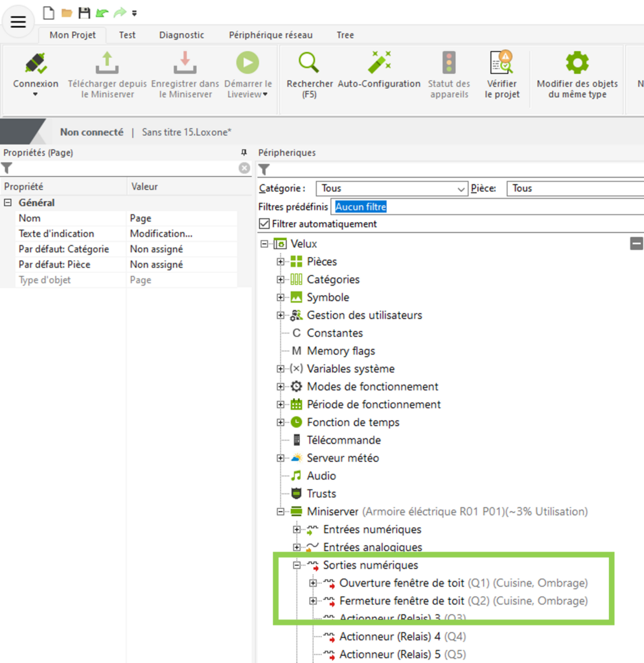
Task: Open folder icon in quick access bar
Action: tap(66, 13)
